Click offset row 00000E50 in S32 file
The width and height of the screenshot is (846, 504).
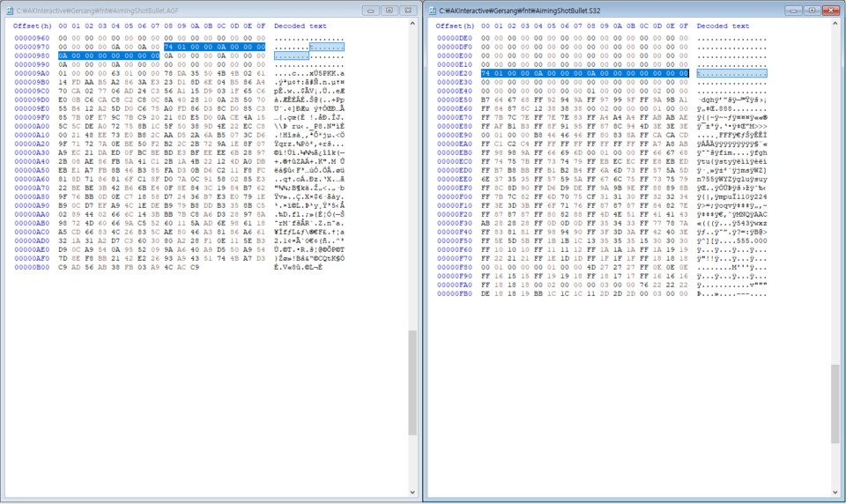(454, 100)
